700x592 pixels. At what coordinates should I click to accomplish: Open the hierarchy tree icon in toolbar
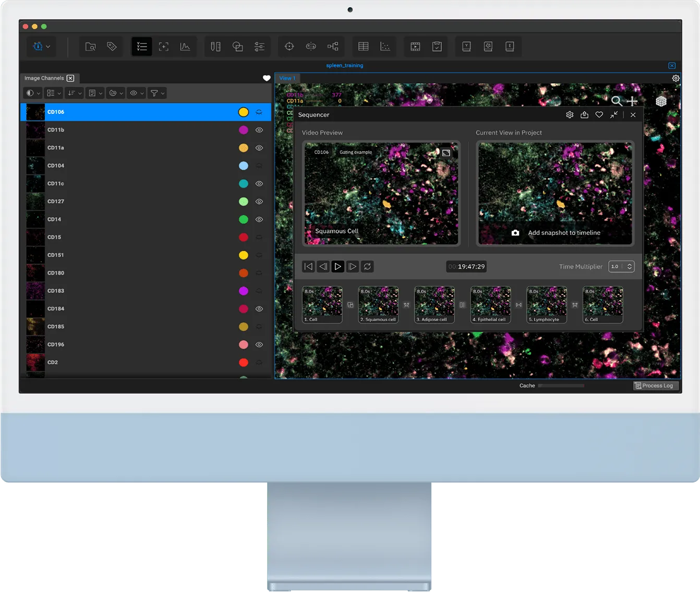[x=333, y=46]
